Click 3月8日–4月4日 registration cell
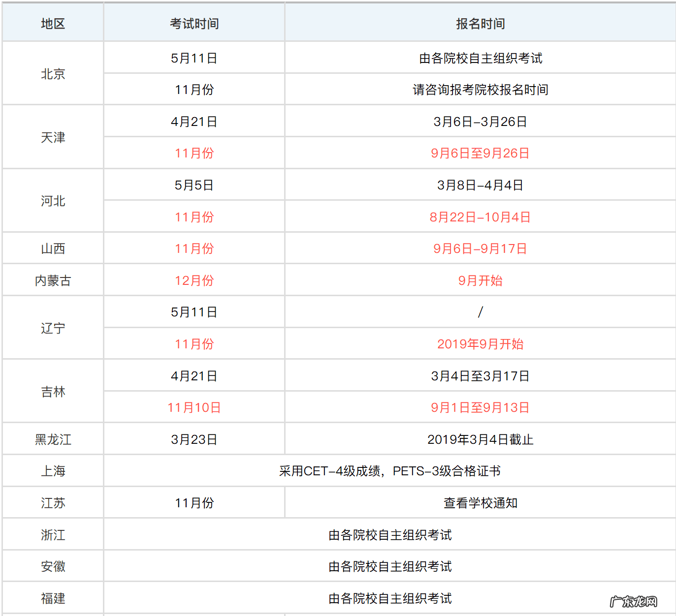This screenshot has width=676, height=616. [480, 185]
